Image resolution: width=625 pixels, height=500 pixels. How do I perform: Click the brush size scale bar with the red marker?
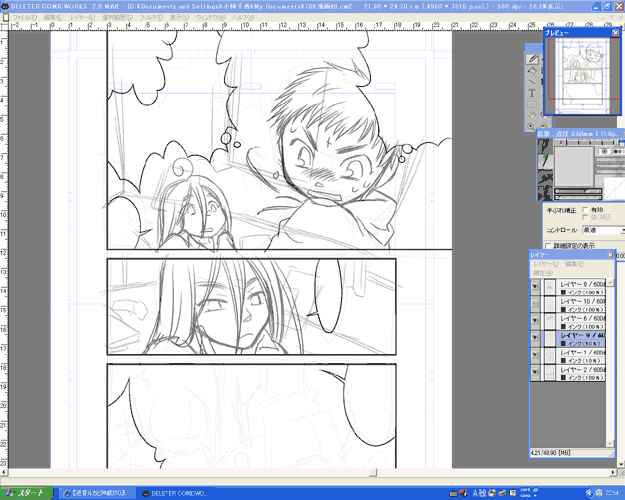585,142
